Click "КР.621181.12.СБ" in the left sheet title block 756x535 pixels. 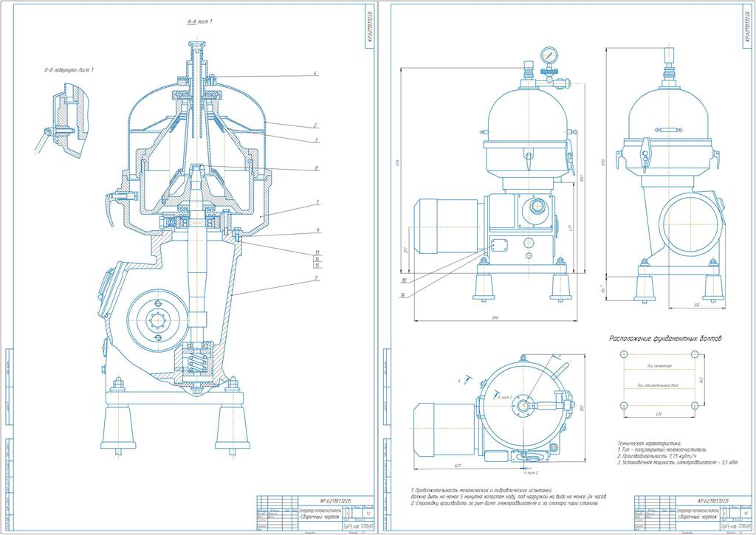click(337, 501)
